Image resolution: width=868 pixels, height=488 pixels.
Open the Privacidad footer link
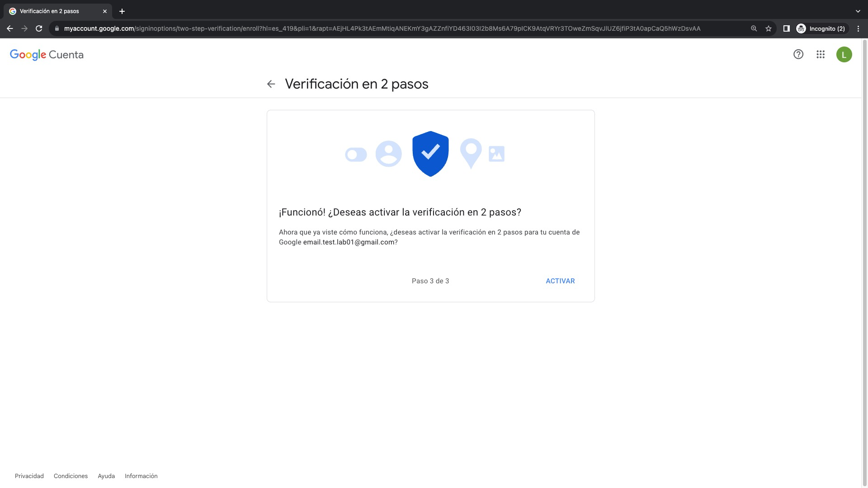click(x=29, y=476)
